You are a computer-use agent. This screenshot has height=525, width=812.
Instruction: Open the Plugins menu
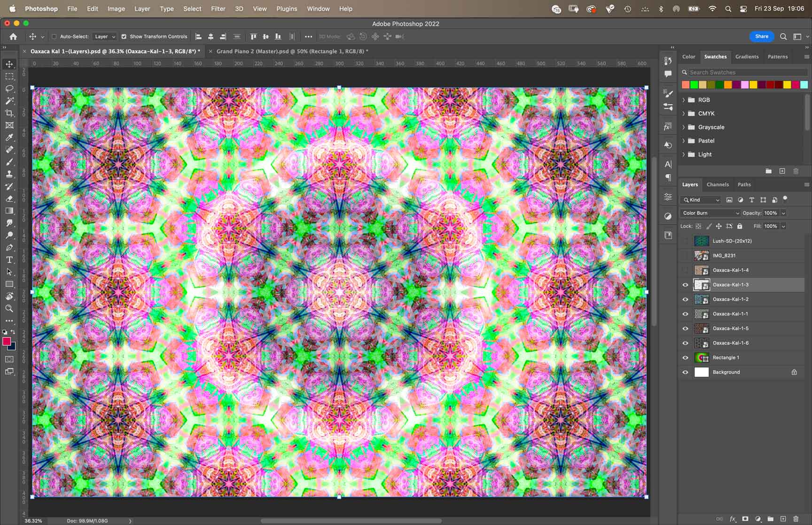pyautogui.click(x=287, y=8)
